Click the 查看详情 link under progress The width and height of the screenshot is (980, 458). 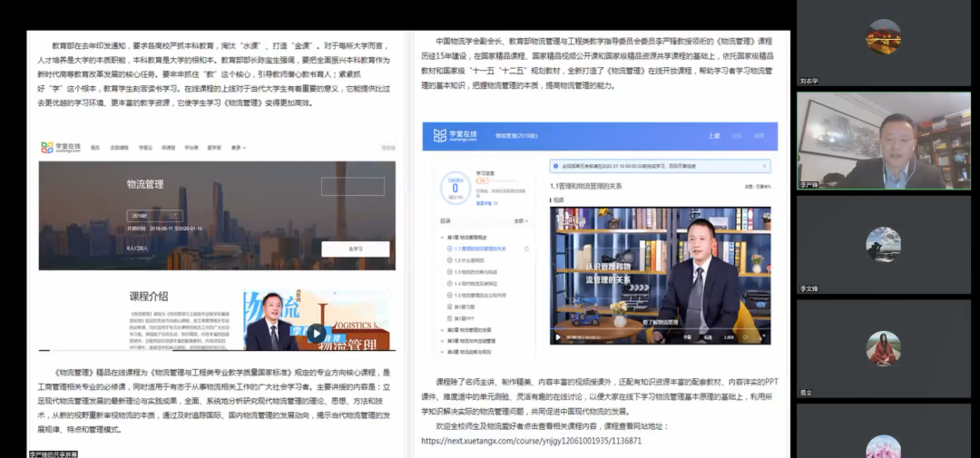click(x=486, y=203)
